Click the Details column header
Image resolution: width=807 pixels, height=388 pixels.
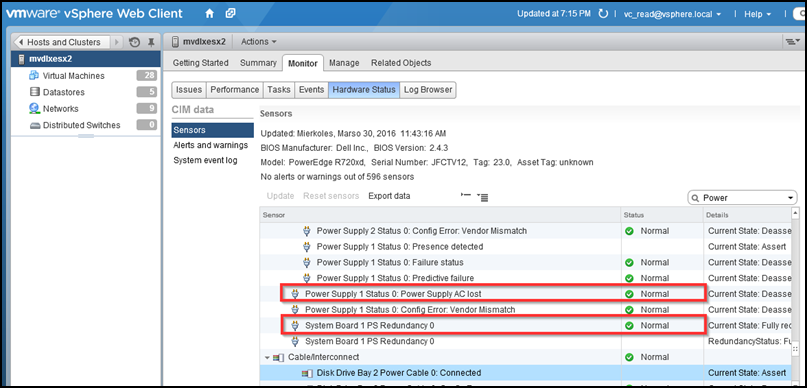(x=747, y=215)
